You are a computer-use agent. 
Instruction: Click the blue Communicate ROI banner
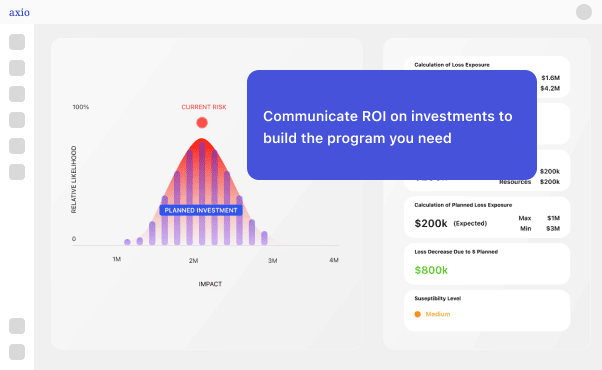[392, 125]
